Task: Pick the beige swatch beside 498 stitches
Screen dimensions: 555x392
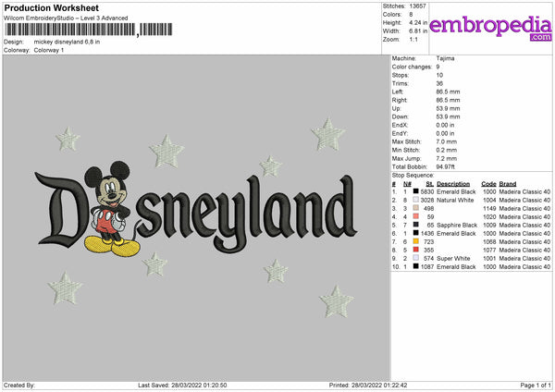Action: pyautogui.click(x=416, y=208)
